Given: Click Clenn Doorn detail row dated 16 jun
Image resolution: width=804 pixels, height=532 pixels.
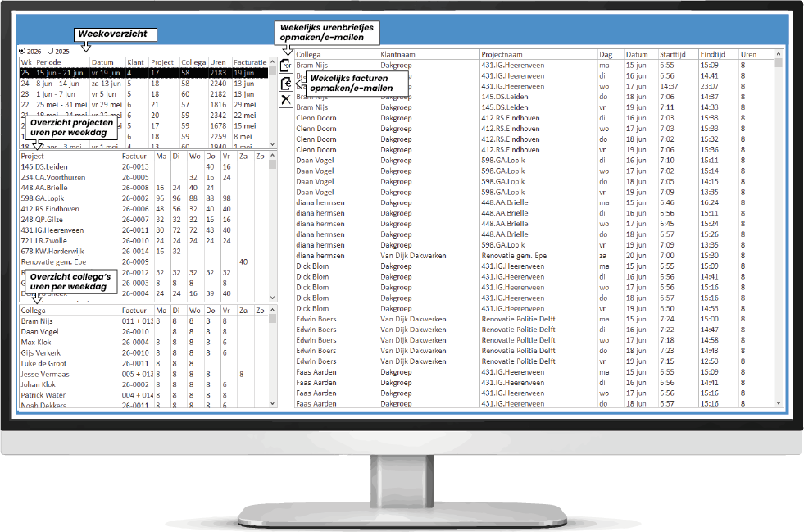Looking at the screenshot, I should [534, 118].
